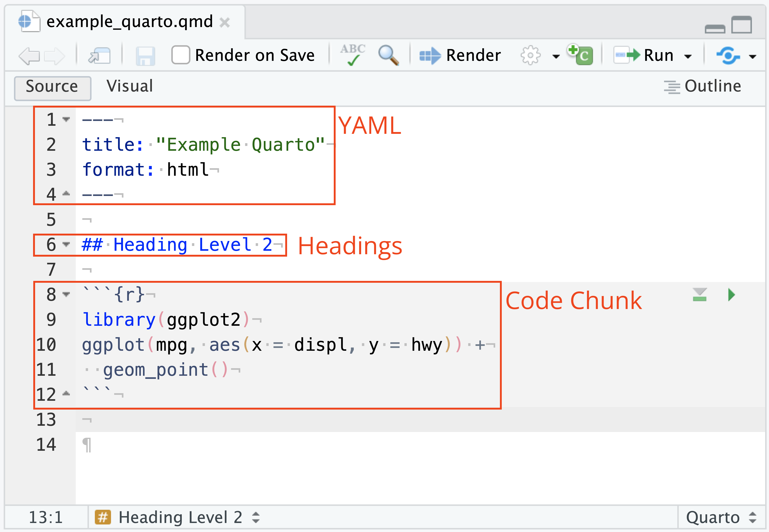The width and height of the screenshot is (769, 532).
Task: Click the geom_point() line
Action: [166, 370]
